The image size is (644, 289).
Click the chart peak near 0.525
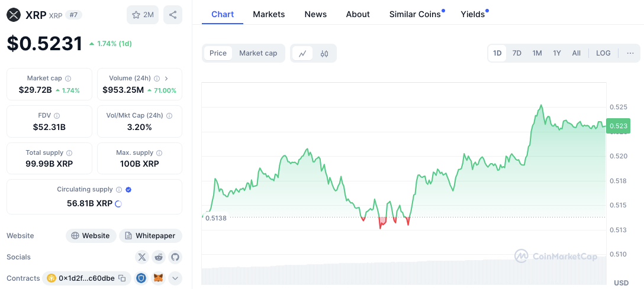(542, 105)
